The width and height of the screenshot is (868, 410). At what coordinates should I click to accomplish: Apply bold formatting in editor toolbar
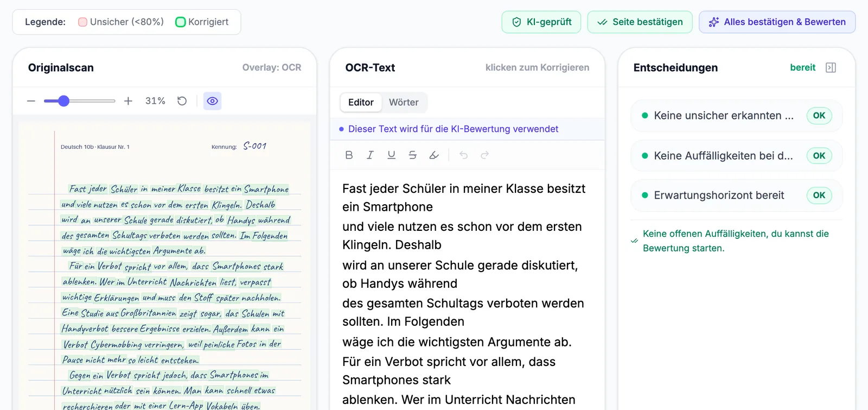[349, 155]
